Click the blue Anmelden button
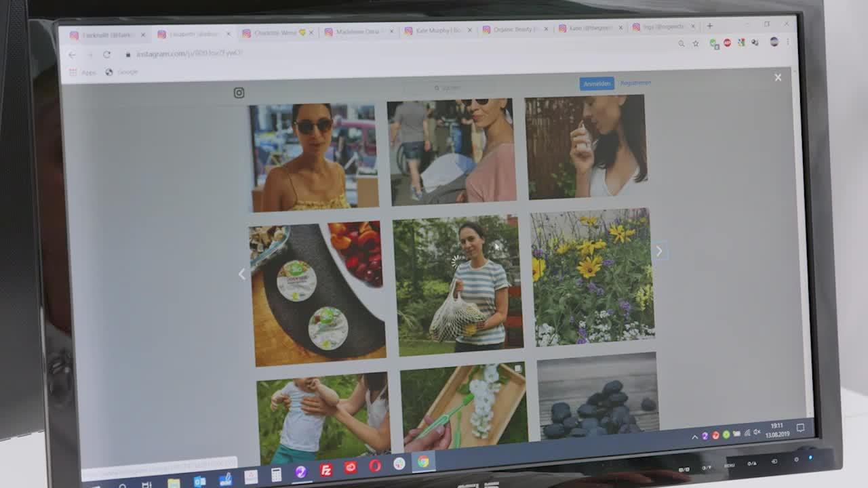 coord(597,83)
